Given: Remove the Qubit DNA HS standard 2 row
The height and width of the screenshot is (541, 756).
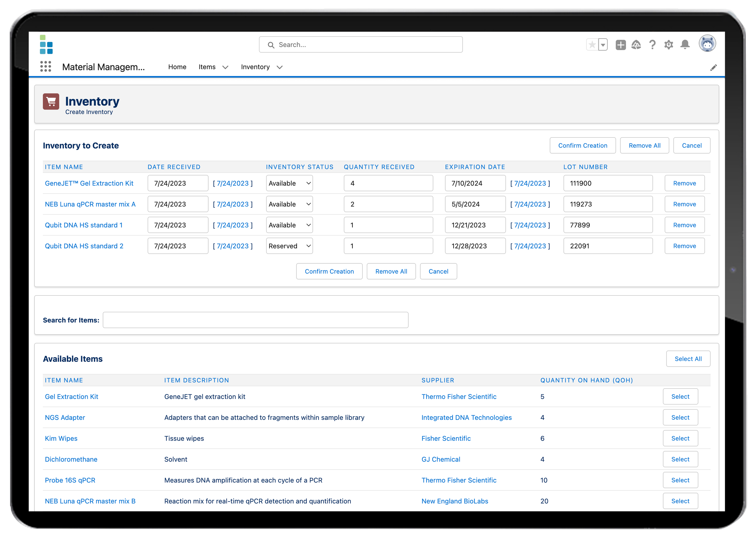Looking at the screenshot, I should 684,246.
